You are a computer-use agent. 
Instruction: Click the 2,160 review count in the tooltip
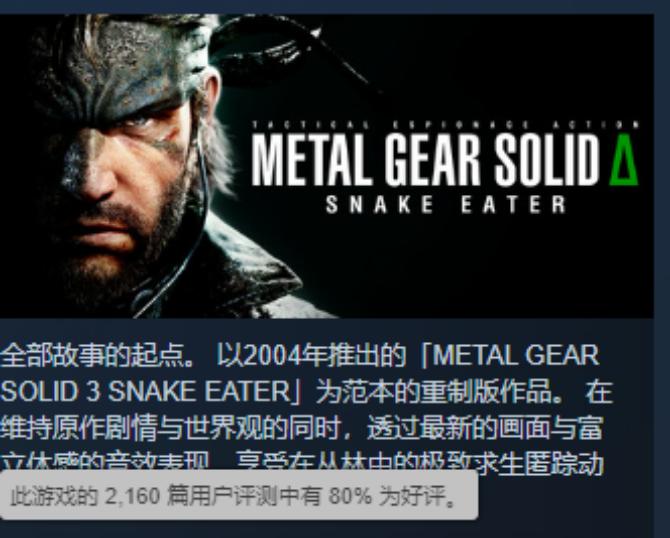(132, 496)
